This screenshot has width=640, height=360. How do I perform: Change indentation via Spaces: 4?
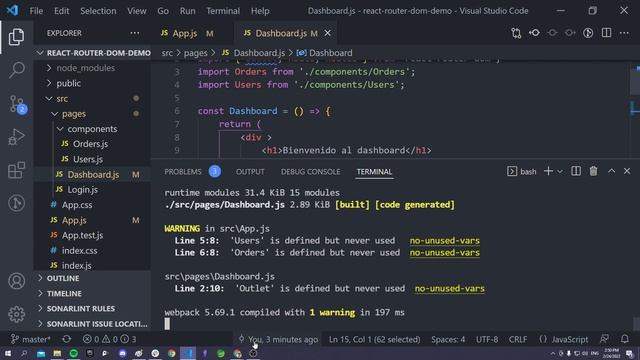click(448, 339)
